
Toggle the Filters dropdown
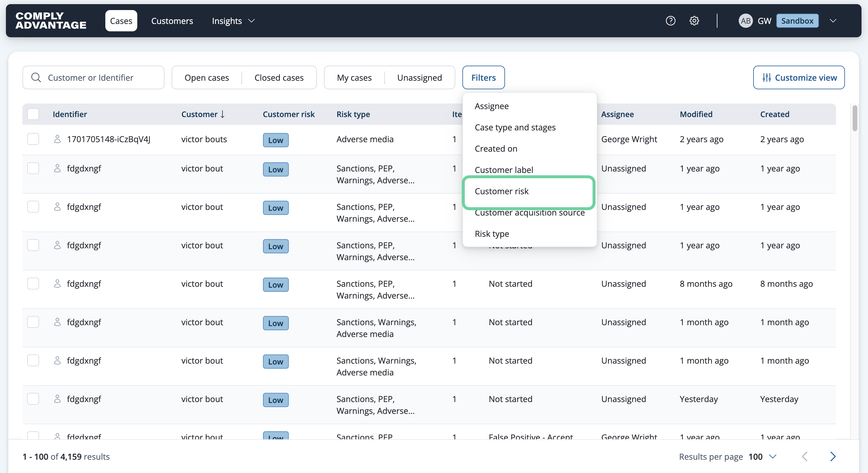483,77
